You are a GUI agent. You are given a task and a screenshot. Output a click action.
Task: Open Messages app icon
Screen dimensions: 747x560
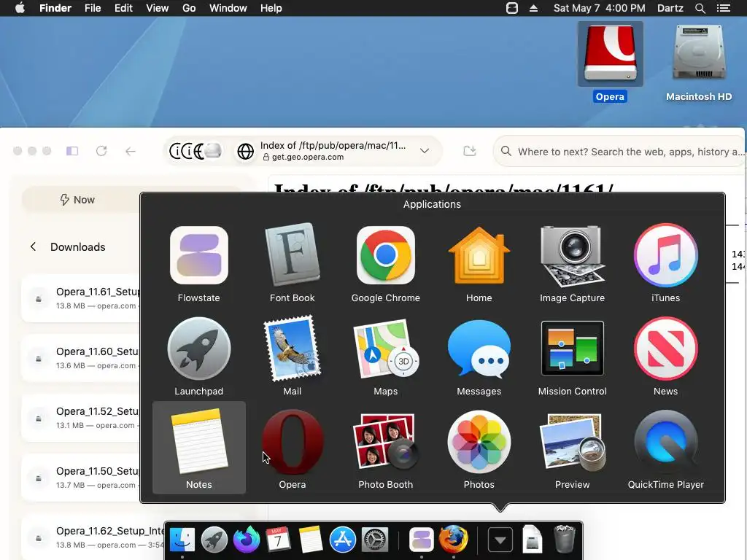[x=479, y=349]
